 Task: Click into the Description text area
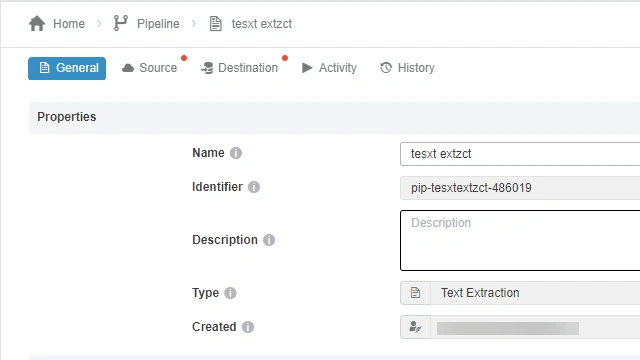(x=520, y=240)
